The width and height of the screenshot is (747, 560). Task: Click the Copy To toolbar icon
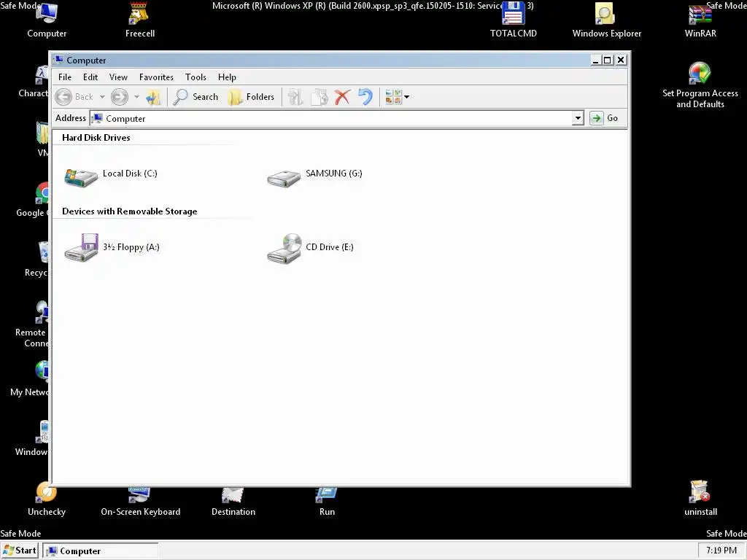pos(320,97)
